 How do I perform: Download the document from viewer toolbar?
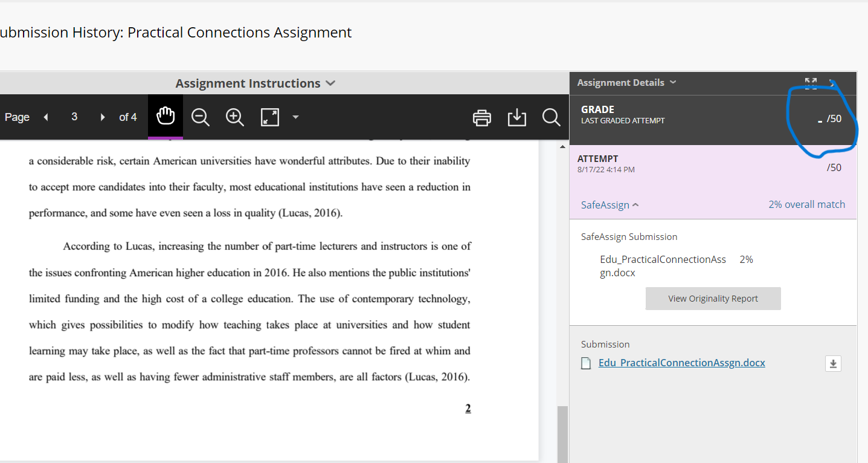coord(517,117)
